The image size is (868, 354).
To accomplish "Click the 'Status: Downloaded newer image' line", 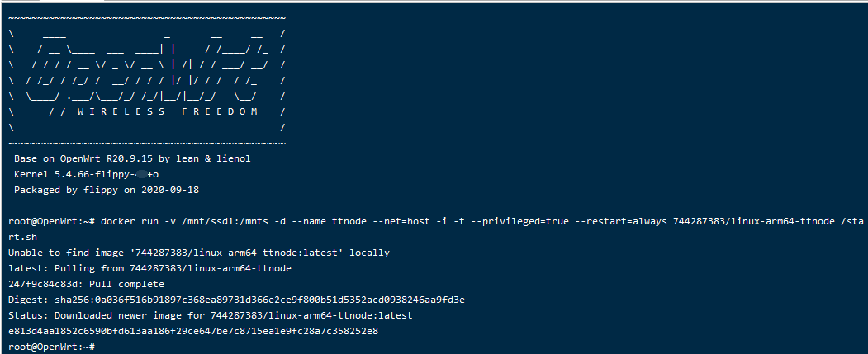I will pos(211,315).
